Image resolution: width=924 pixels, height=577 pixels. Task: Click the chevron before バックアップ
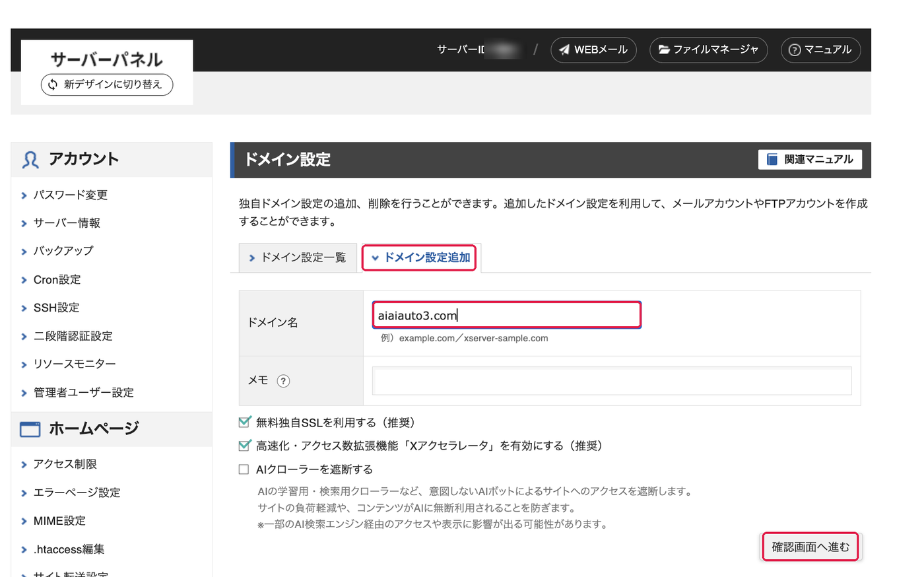(x=24, y=252)
